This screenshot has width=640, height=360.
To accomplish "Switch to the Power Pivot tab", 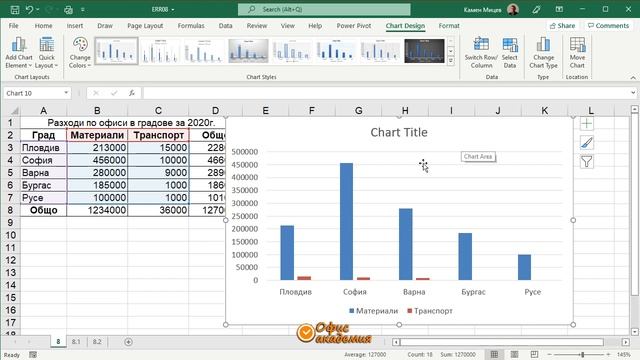I will (x=354, y=26).
